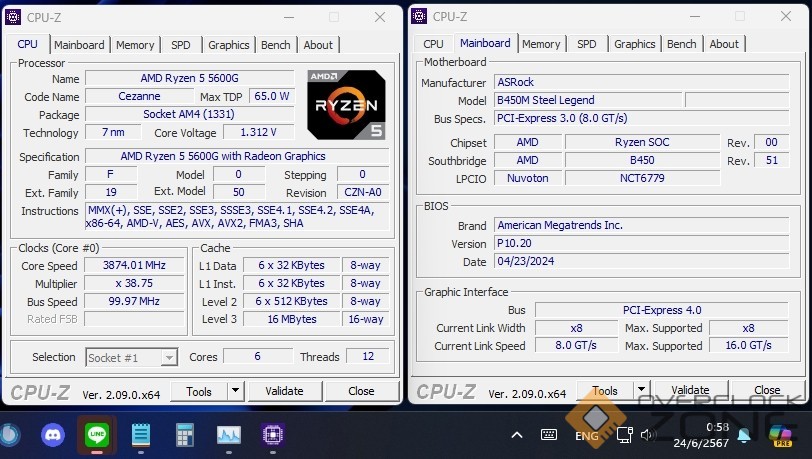The image size is (812, 459).
Task: Open the notification bell icon
Action: (x=744, y=435)
